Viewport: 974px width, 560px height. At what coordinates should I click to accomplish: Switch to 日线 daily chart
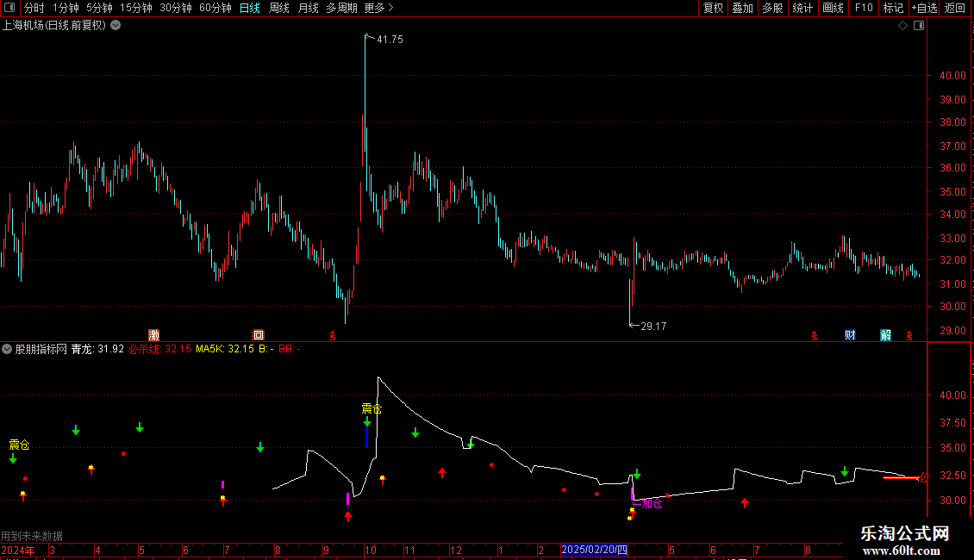(250, 8)
